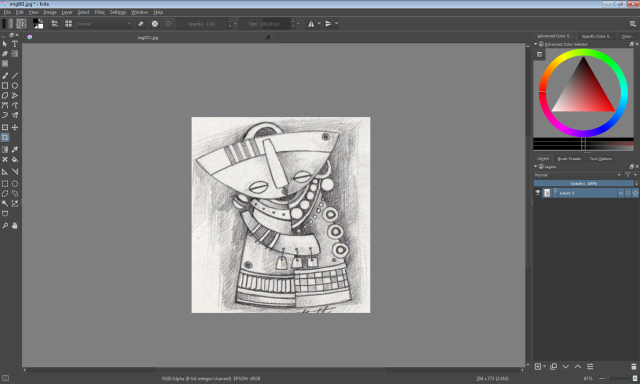
Task: Open the opacity slider dropdown arrow in toolbar
Action: [x=235, y=24]
